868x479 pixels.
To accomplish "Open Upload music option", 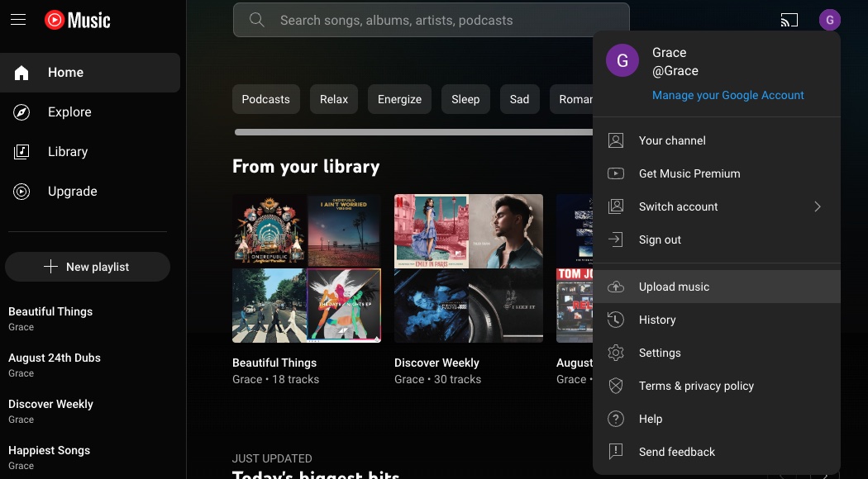I will coord(717,287).
